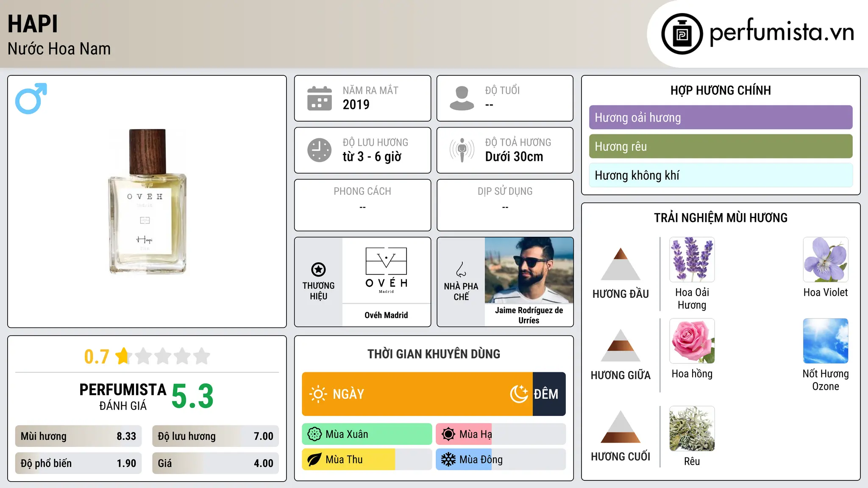The width and height of the screenshot is (868, 488).
Task: Click the top notes pyramid icon
Action: pyautogui.click(x=620, y=264)
